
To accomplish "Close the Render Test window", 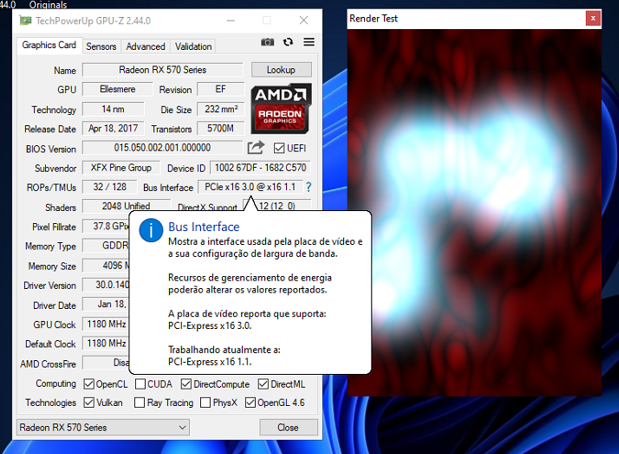I will 593,18.
